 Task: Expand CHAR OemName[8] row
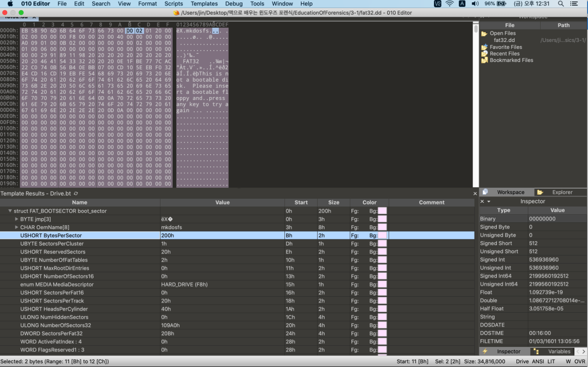(17, 227)
